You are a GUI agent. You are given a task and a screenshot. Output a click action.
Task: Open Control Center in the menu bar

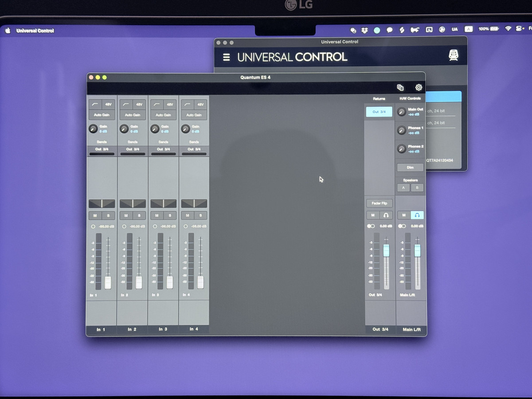pos(519,29)
